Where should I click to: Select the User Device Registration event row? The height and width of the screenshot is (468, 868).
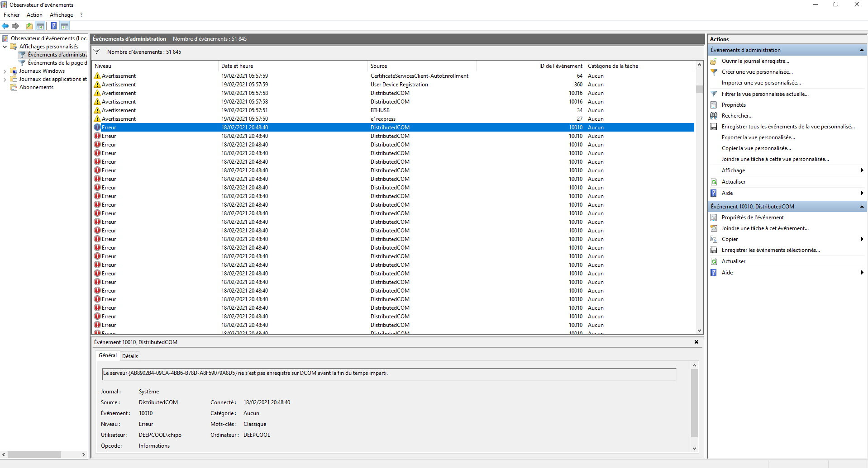[393, 85]
